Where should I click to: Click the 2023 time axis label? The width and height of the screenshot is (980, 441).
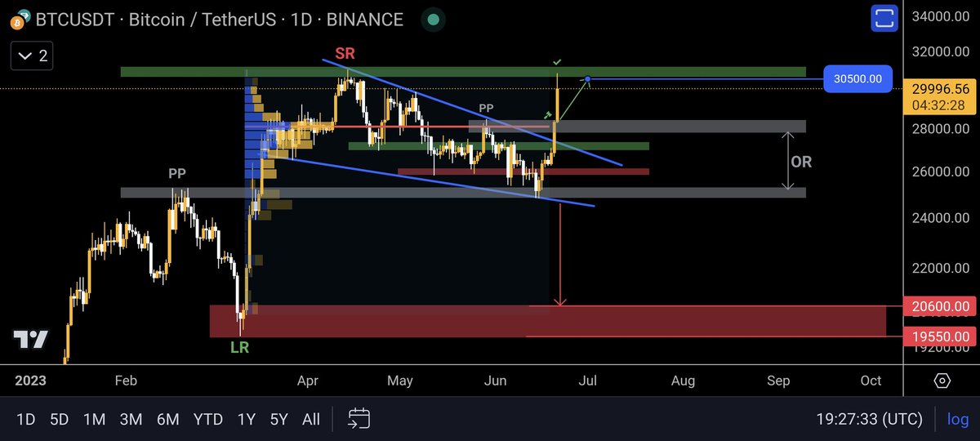point(31,381)
